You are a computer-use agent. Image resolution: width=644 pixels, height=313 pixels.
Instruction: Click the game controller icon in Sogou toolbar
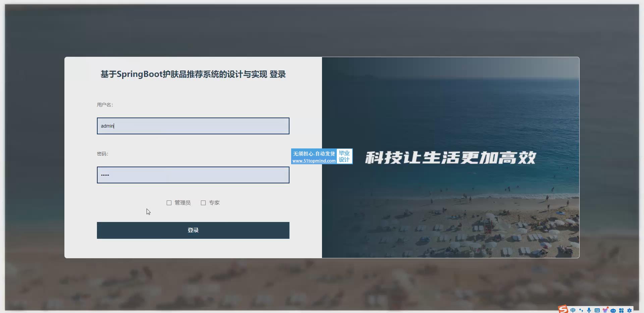(613, 310)
